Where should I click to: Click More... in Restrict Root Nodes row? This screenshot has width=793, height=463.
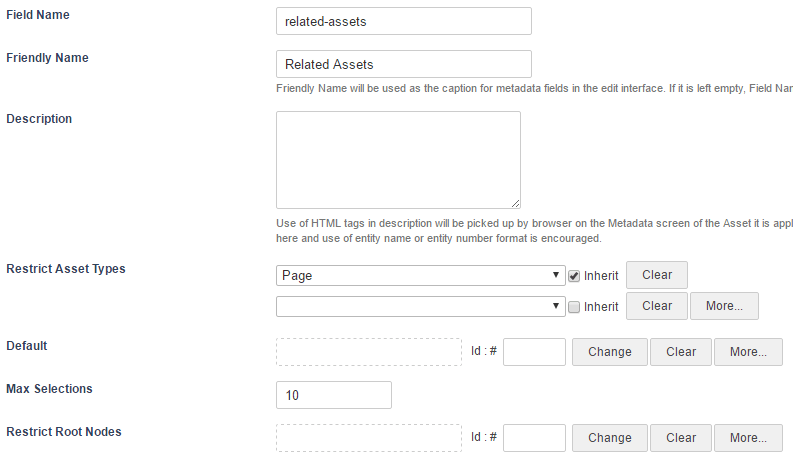[x=748, y=438]
